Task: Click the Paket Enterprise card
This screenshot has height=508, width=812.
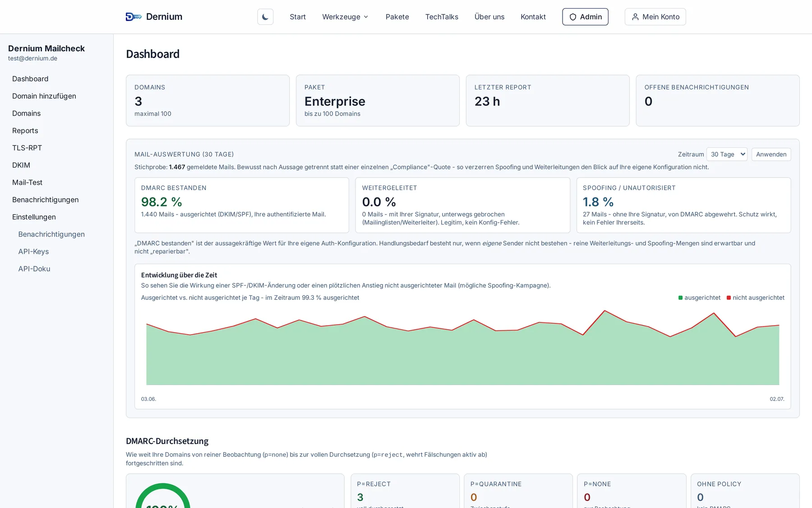Action: (378, 101)
